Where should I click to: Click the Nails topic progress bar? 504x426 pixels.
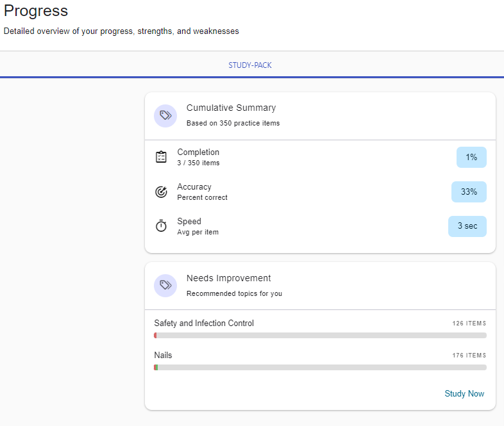[x=320, y=367]
